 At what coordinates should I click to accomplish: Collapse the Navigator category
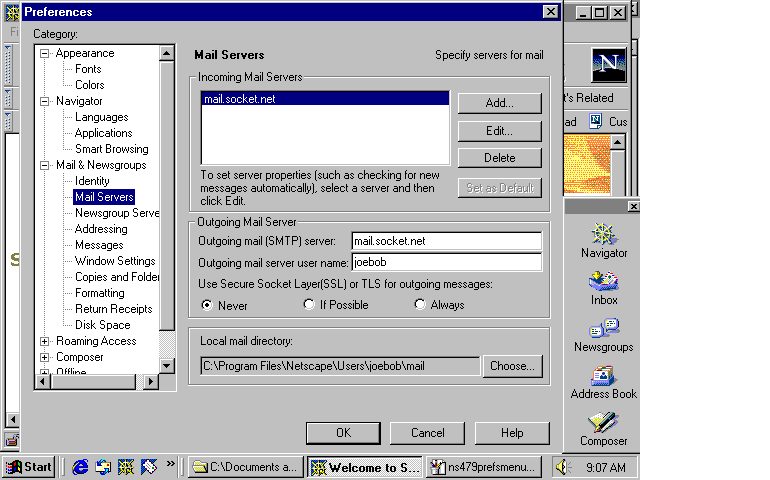pyautogui.click(x=44, y=101)
